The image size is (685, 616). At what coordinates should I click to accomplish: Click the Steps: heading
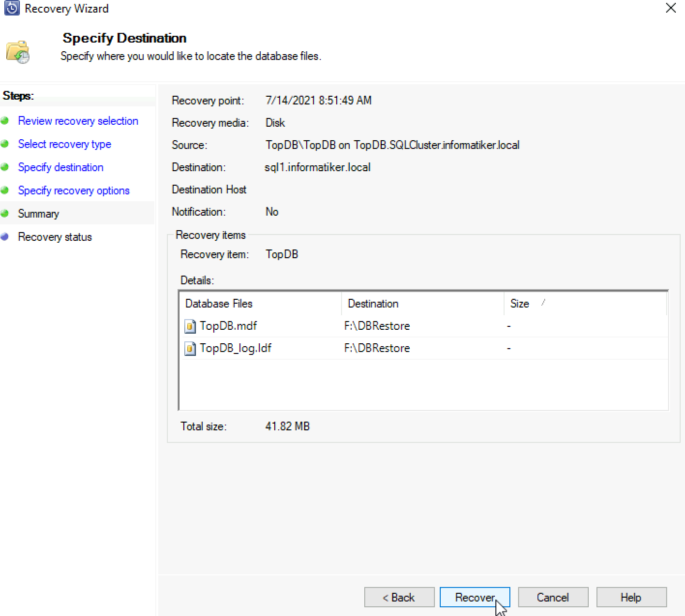pos(18,96)
